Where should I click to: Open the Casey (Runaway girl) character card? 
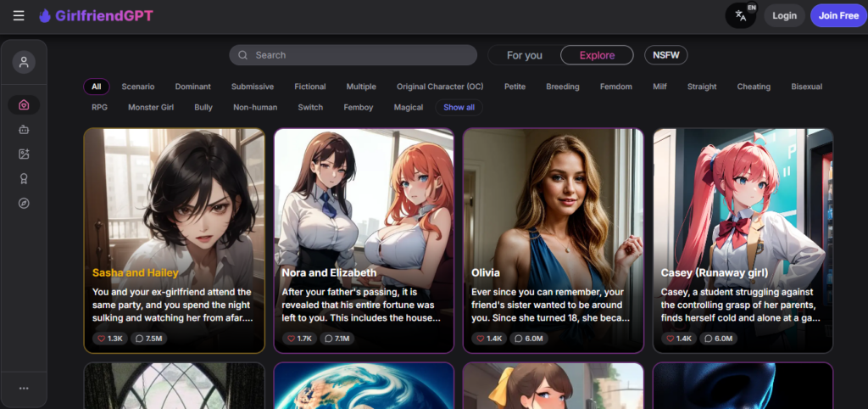click(x=743, y=240)
